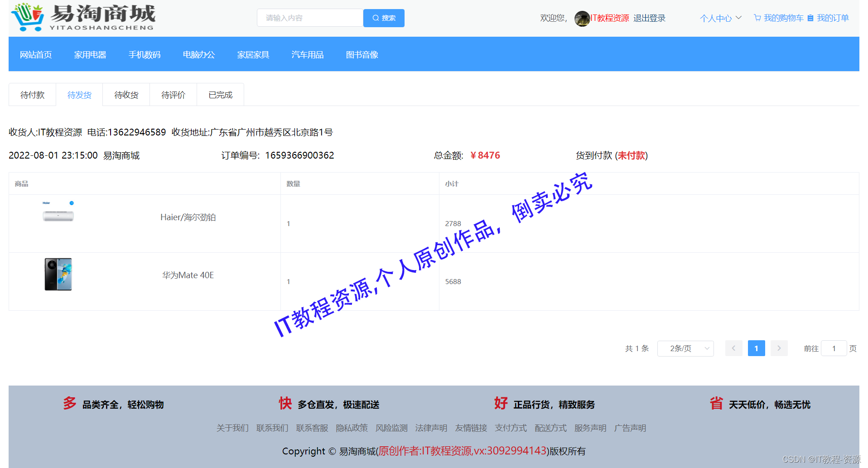Click subtotal value 2788
This screenshot has height=468, width=868.
(x=453, y=224)
